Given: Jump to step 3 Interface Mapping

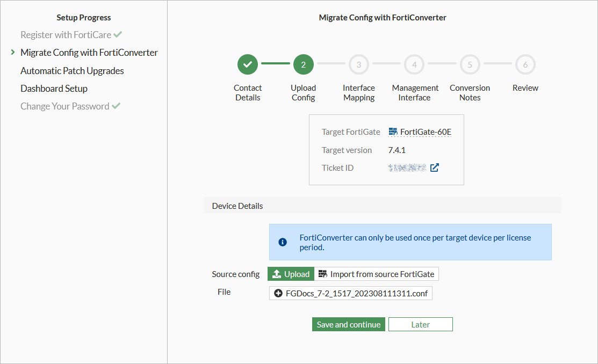Looking at the screenshot, I should coord(359,65).
